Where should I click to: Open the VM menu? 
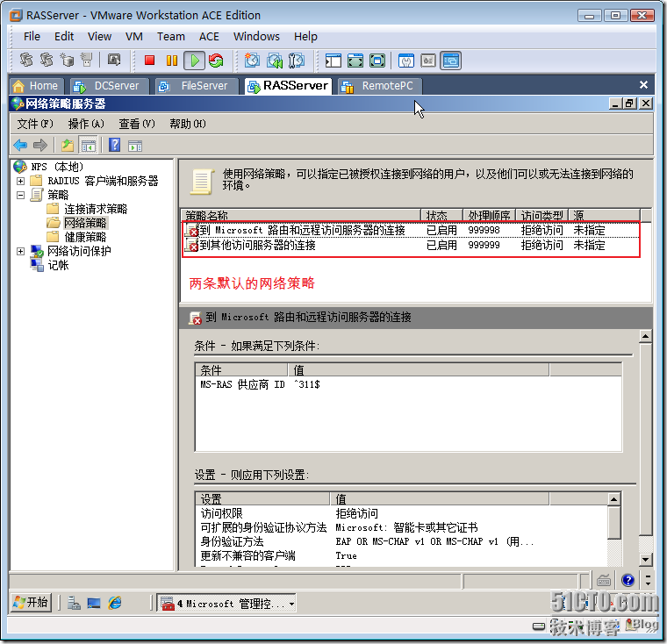pyautogui.click(x=134, y=37)
